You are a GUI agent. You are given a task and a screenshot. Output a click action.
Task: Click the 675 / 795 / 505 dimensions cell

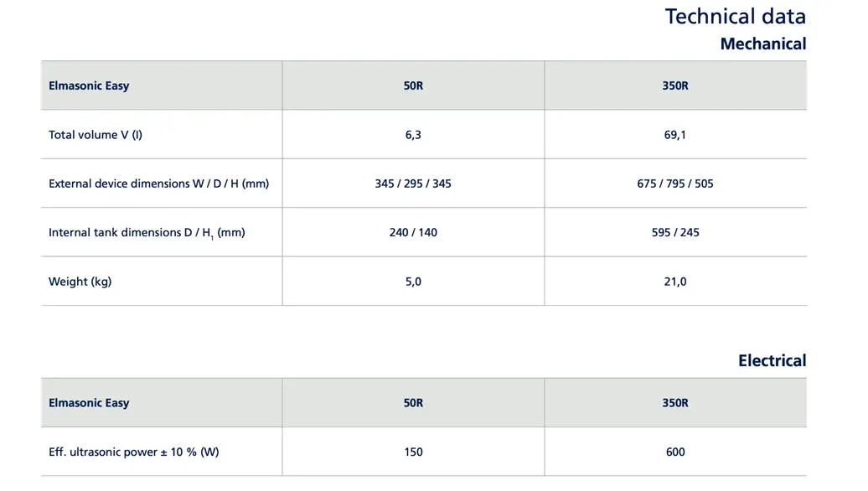pyautogui.click(x=674, y=183)
